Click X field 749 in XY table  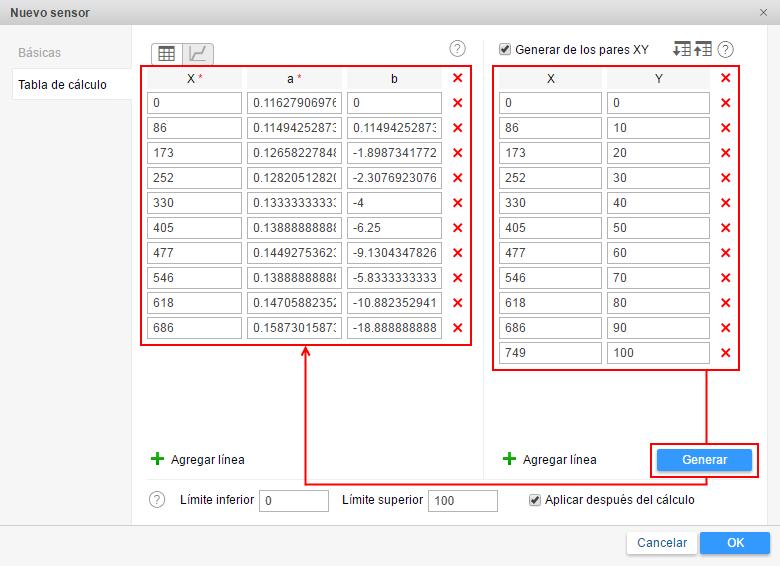coord(550,353)
